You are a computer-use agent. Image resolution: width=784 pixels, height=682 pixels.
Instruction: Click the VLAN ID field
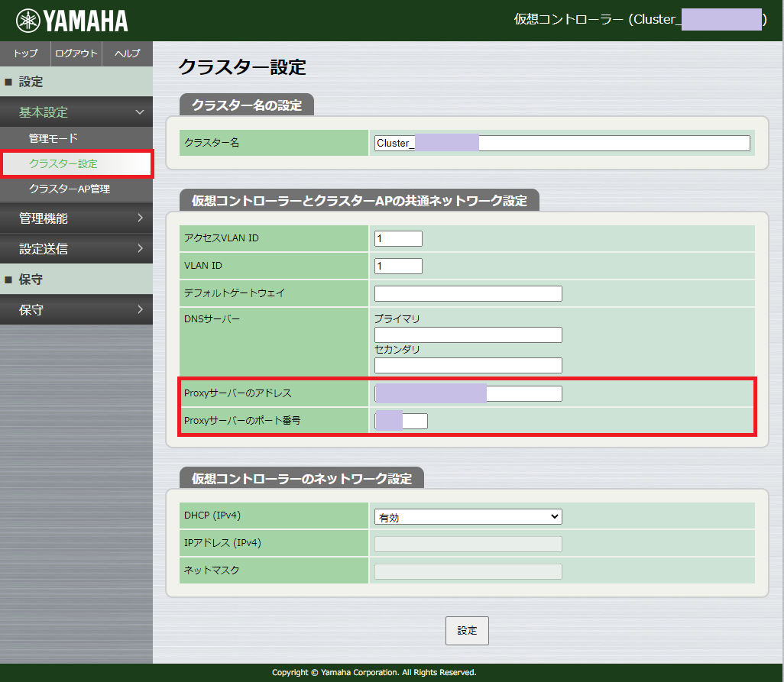click(x=397, y=265)
